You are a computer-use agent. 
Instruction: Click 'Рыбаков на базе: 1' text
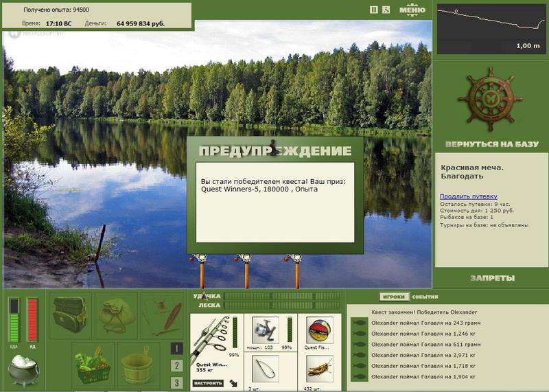(x=467, y=217)
